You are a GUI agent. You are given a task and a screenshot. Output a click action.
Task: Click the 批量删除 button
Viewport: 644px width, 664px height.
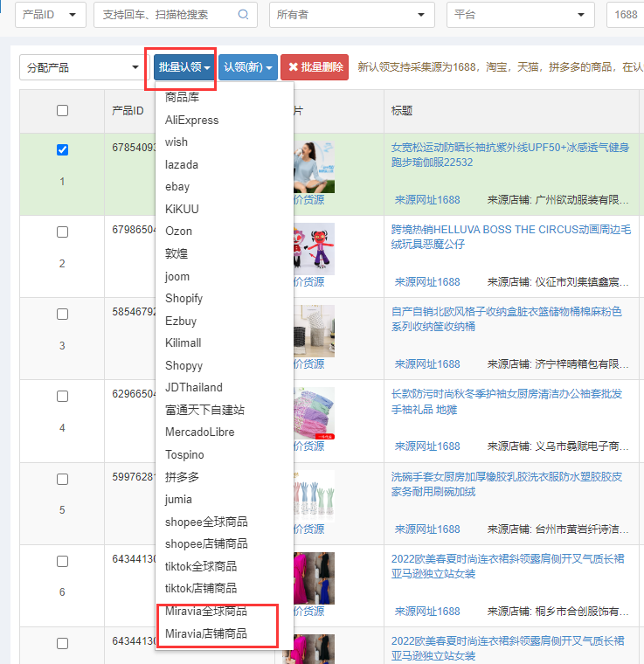pos(315,67)
